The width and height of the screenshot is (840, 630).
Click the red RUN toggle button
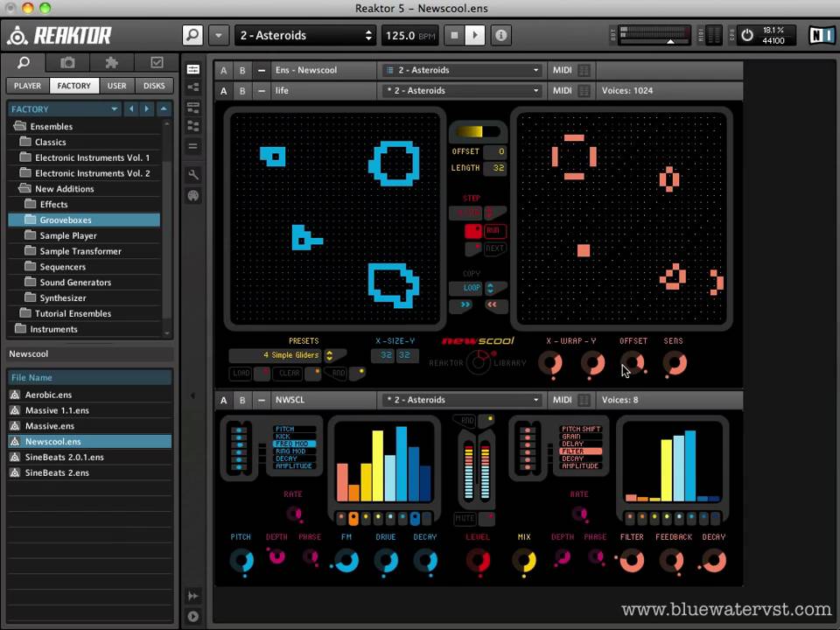pyautogui.click(x=493, y=230)
